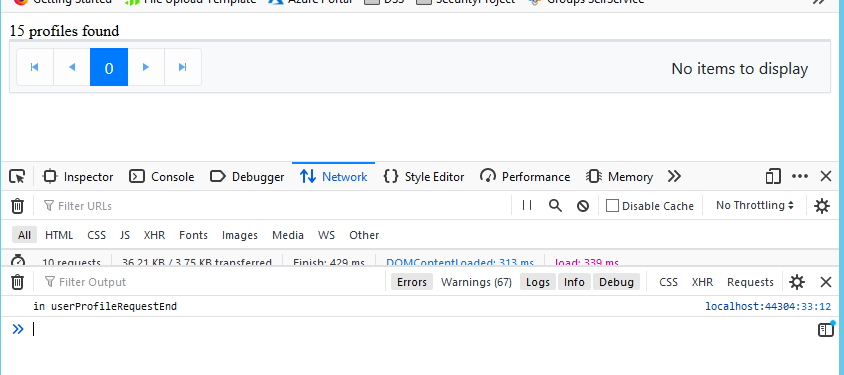
Task: Select the Network tab
Action: click(x=334, y=176)
